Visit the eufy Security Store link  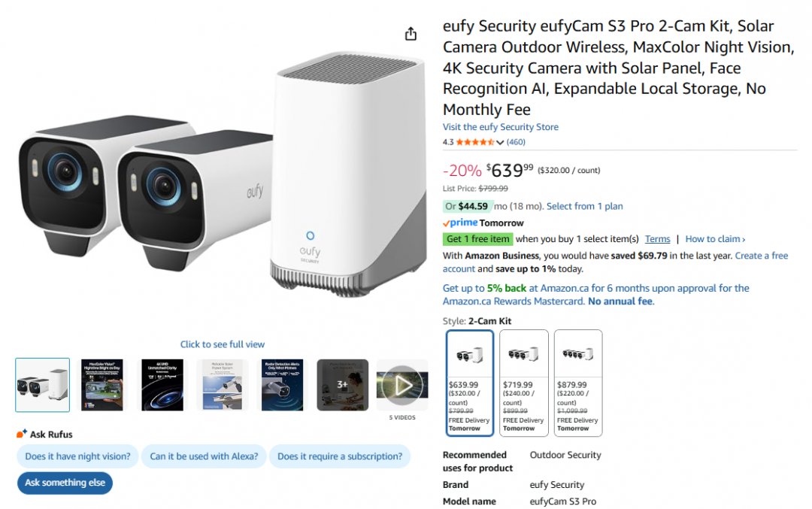500,127
